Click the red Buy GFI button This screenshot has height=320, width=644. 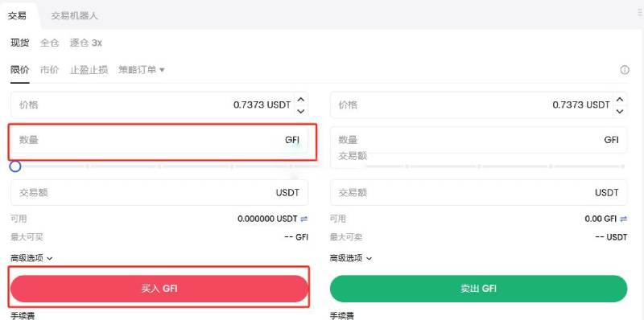coord(159,289)
